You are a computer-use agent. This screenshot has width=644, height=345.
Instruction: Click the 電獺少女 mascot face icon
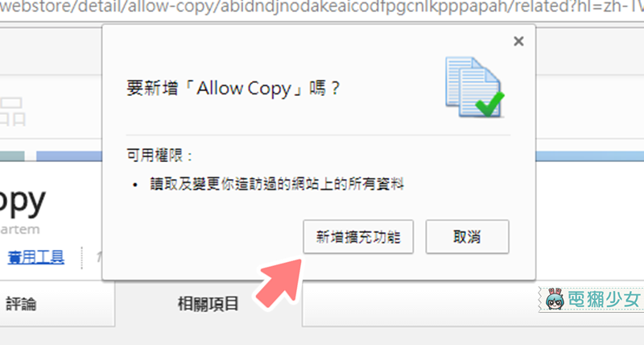(x=555, y=299)
